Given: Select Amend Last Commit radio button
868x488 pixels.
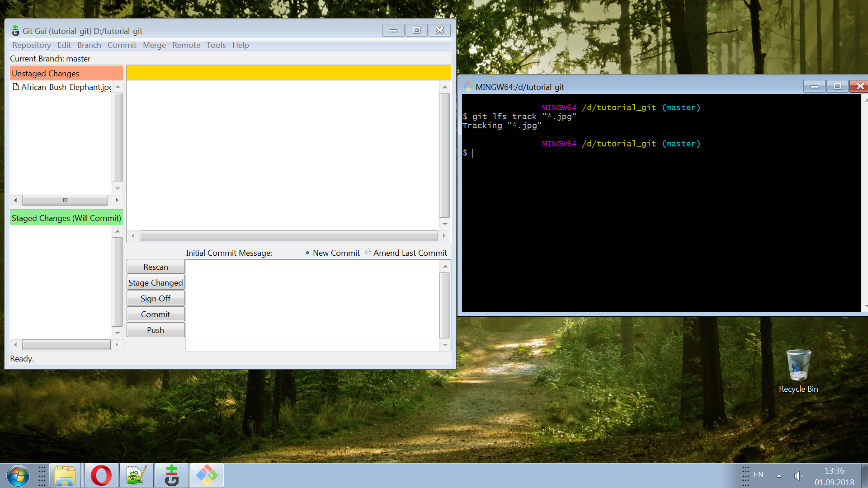Looking at the screenshot, I should [x=368, y=253].
